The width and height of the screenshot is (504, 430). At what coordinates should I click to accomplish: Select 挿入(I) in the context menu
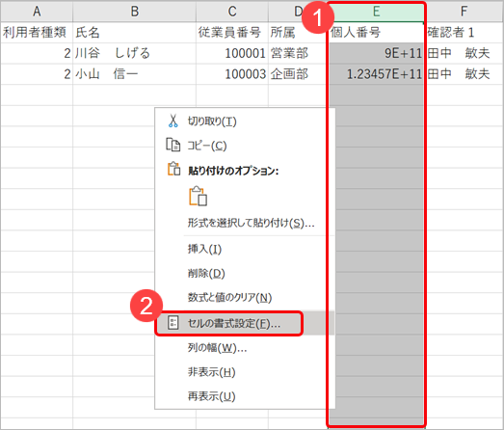(245, 249)
